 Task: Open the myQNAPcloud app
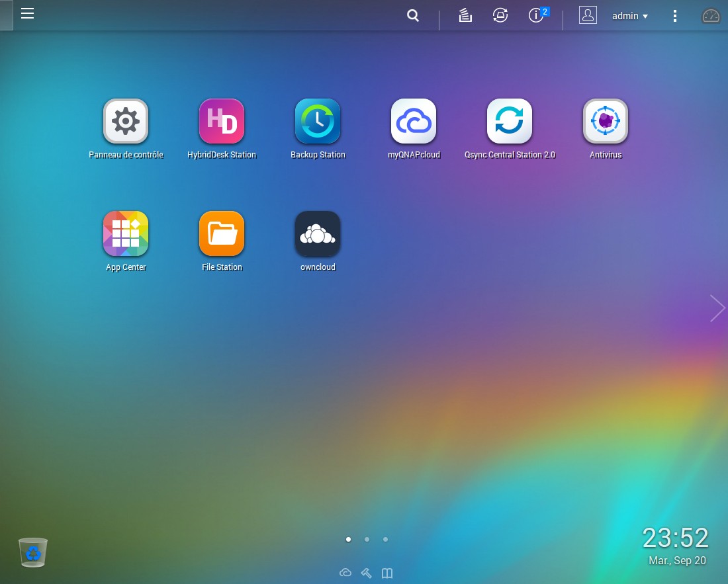tap(414, 122)
